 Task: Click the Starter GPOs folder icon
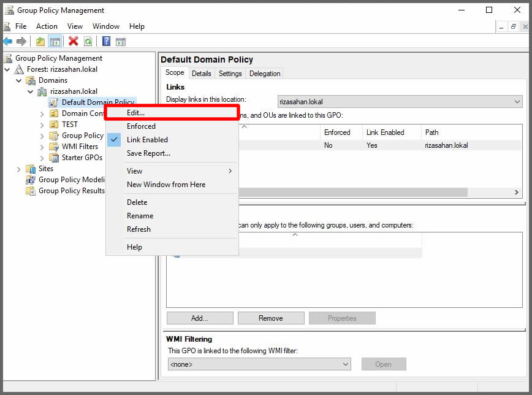(x=54, y=158)
